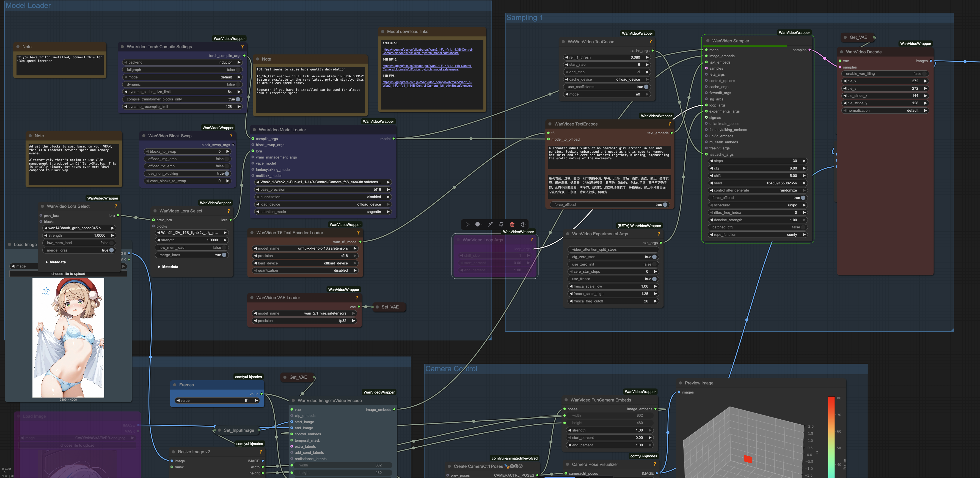The height and width of the screenshot is (478, 980).
Task: Run to selected node with play icon
Action: click(x=467, y=224)
